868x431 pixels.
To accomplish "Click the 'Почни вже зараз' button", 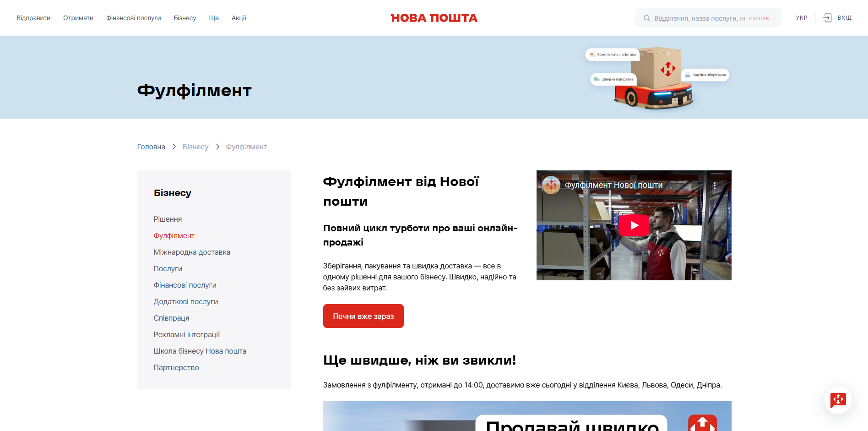I will tap(363, 316).
